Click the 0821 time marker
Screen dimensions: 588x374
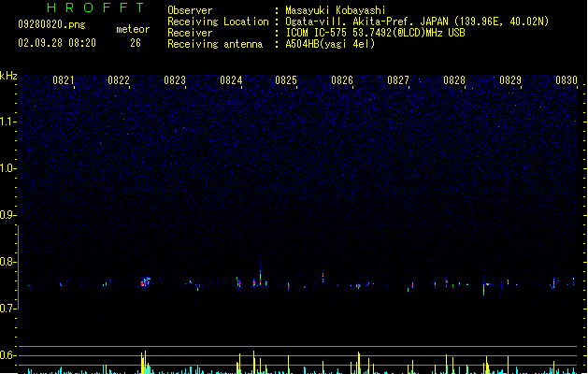(x=63, y=80)
